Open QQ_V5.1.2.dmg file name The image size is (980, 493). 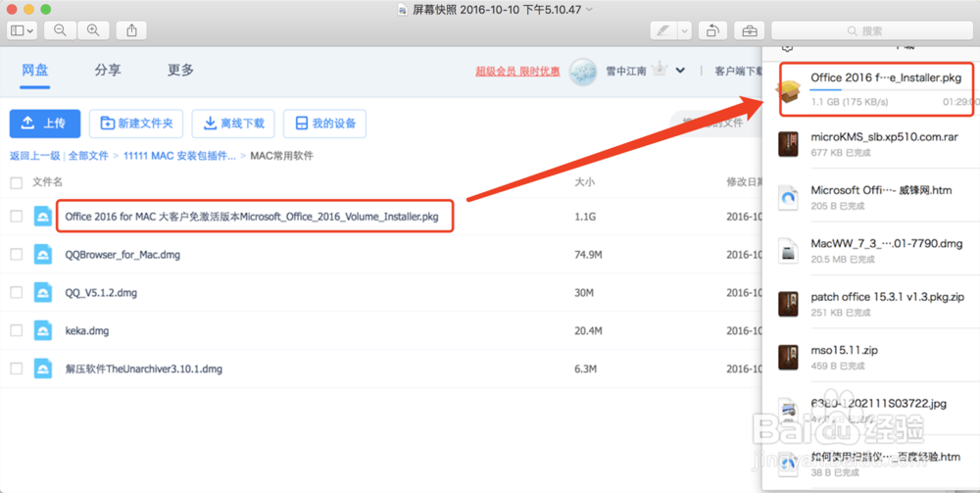click(x=101, y=292)
